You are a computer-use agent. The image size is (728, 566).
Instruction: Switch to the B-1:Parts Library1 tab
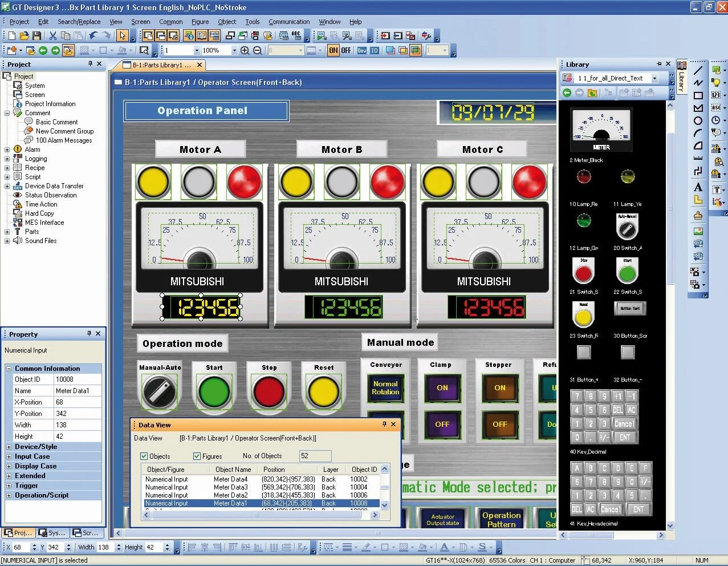click(161, 65)
